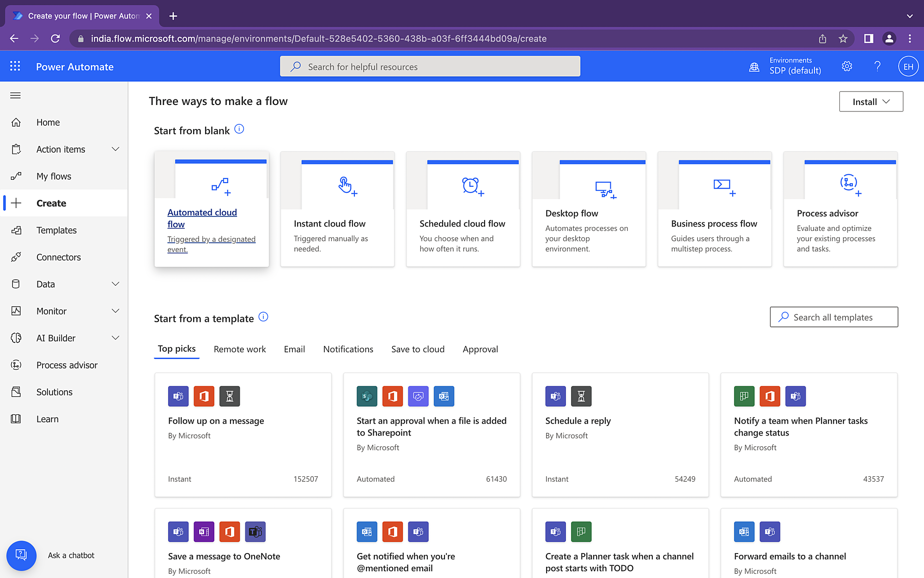The width and height of the screenshot is (924, 578).
Task: Click the Power Automate title
Action: pos(75,67)
